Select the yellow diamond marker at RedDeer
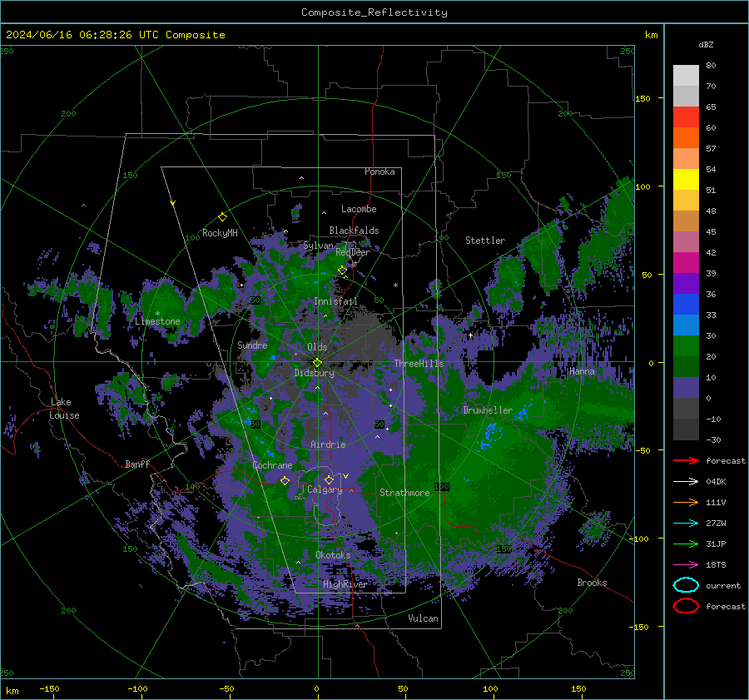The width and height of the screenshot is (749, 700). pyautogui.click(x=342, y=271)
